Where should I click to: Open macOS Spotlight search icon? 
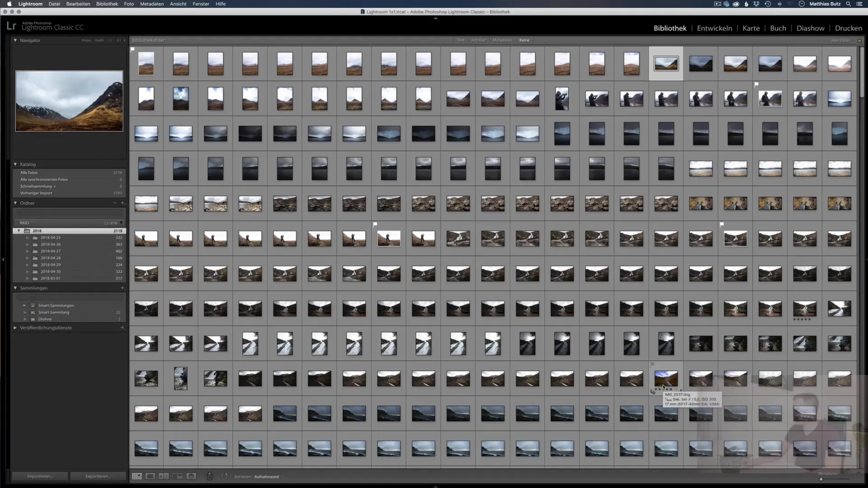848,4
